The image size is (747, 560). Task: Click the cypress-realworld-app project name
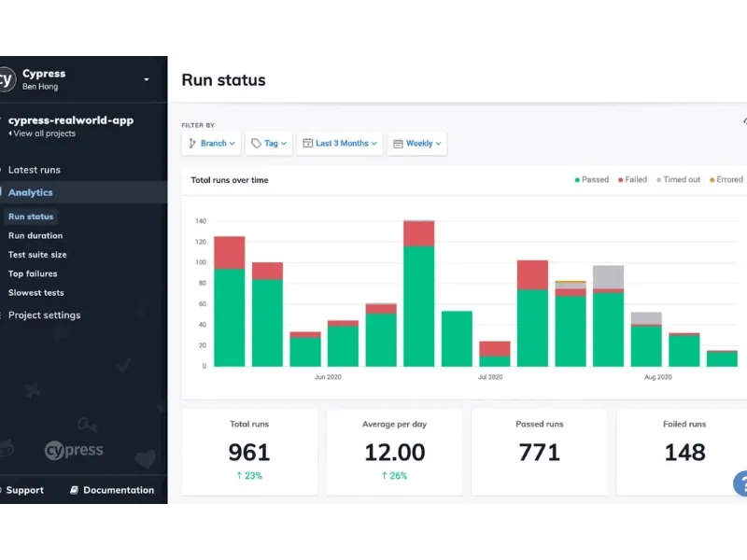(x=71, y=120)
